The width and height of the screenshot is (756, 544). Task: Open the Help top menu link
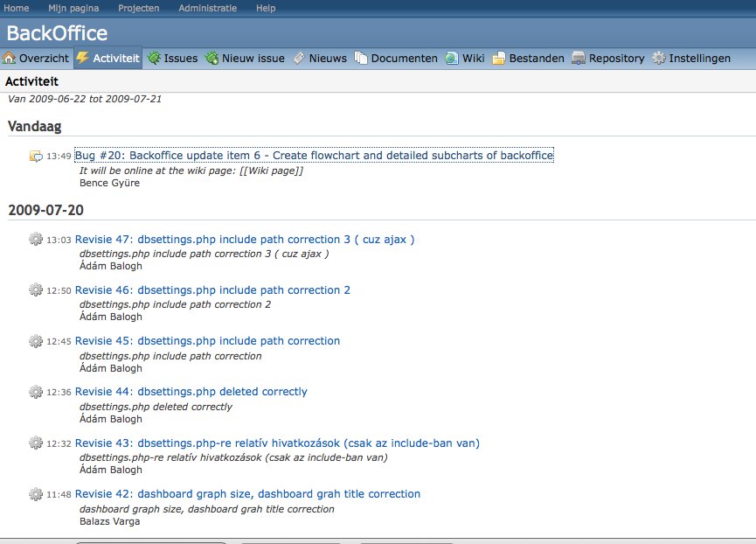pos(266,8)
